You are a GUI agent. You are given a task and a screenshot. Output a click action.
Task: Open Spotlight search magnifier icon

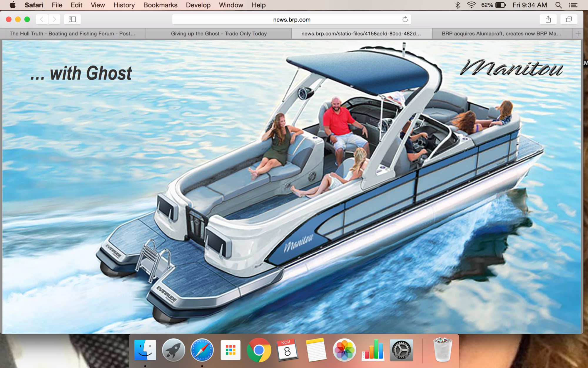tap(558, 5)
